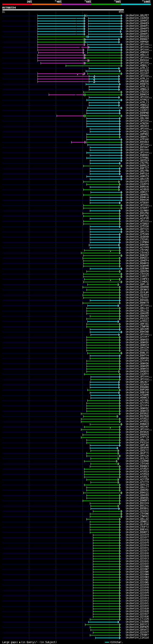
Task: Select hit label UniRef100_B9GET6
Action: (x=137, y=84)
